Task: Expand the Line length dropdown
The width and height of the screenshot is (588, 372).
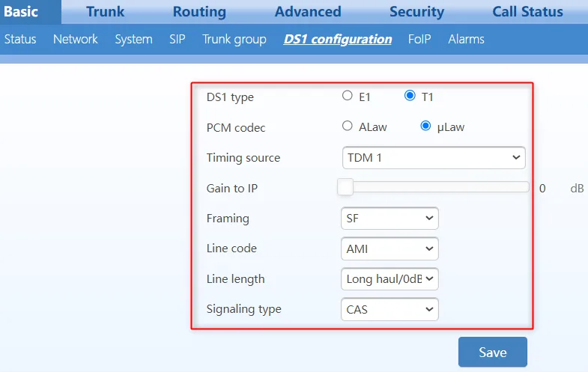Action: 390,278
